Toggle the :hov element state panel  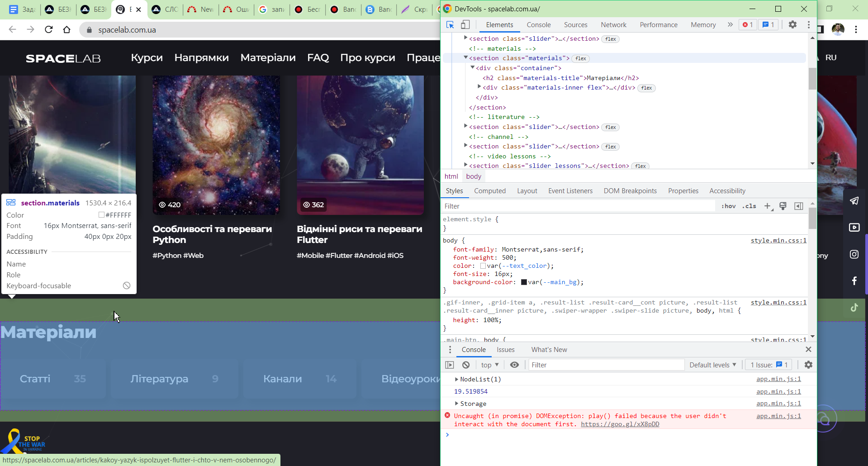[x=728, y=206]
